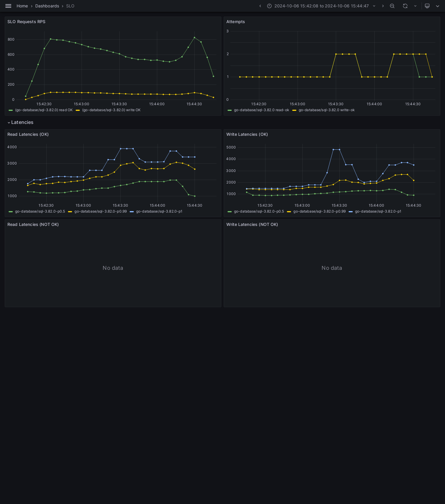The image size is (445, 504).
Task: Toggle p1 series in Read Latencies legend
Action: (159, 211)
